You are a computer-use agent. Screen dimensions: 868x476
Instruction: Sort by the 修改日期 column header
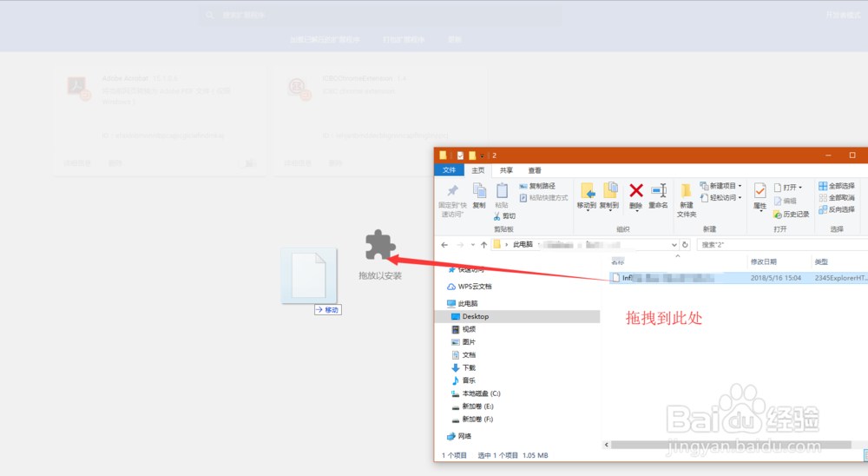click(x=763, y=261)
